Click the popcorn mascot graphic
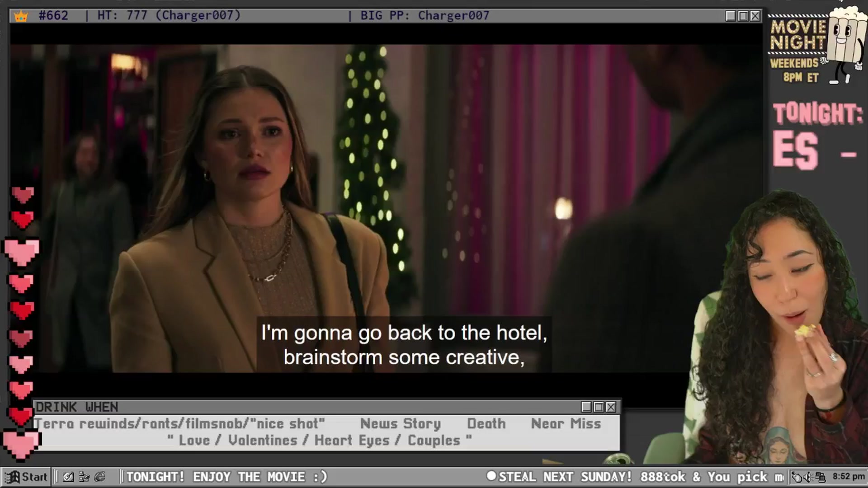Viewport: 868px width, 488px height. (844, 44)
